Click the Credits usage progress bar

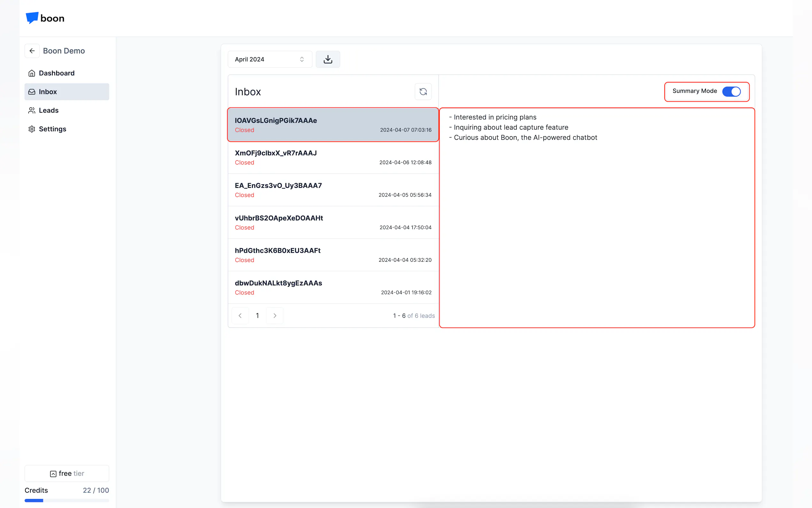(66, 500)
